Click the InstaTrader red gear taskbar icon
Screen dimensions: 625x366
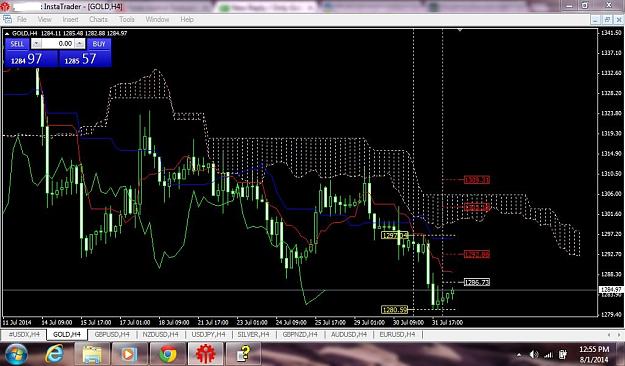[206, 354]
